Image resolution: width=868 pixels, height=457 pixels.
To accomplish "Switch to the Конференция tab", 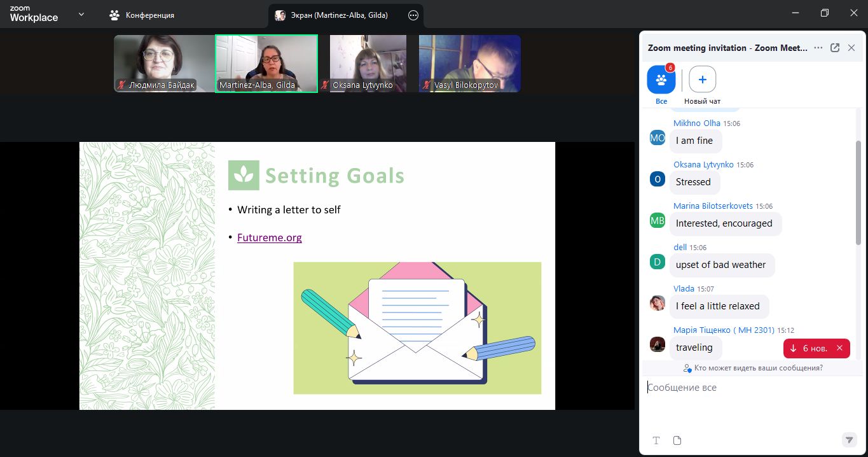I will [x=142, y=15].
